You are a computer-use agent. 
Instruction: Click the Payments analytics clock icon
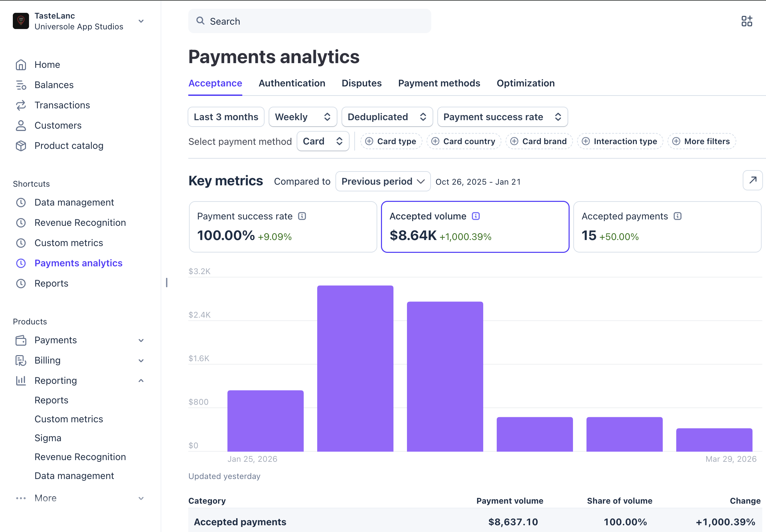tap(21, 263)
